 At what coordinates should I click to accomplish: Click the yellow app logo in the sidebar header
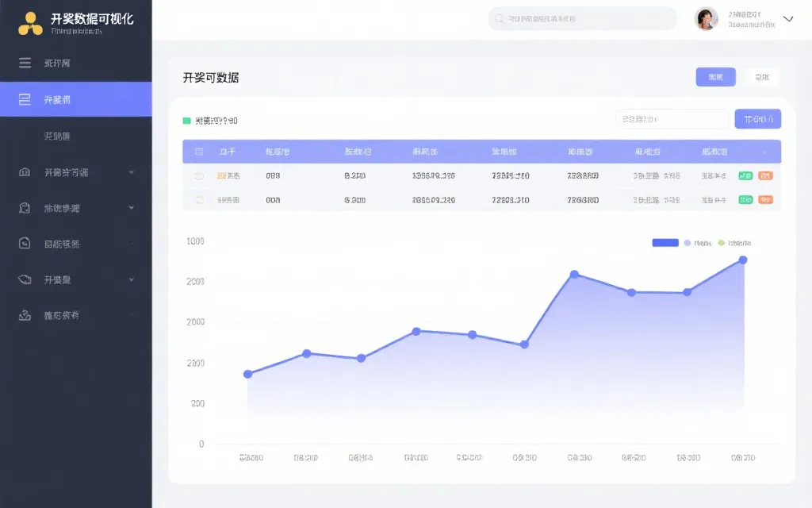coord(30,24)
